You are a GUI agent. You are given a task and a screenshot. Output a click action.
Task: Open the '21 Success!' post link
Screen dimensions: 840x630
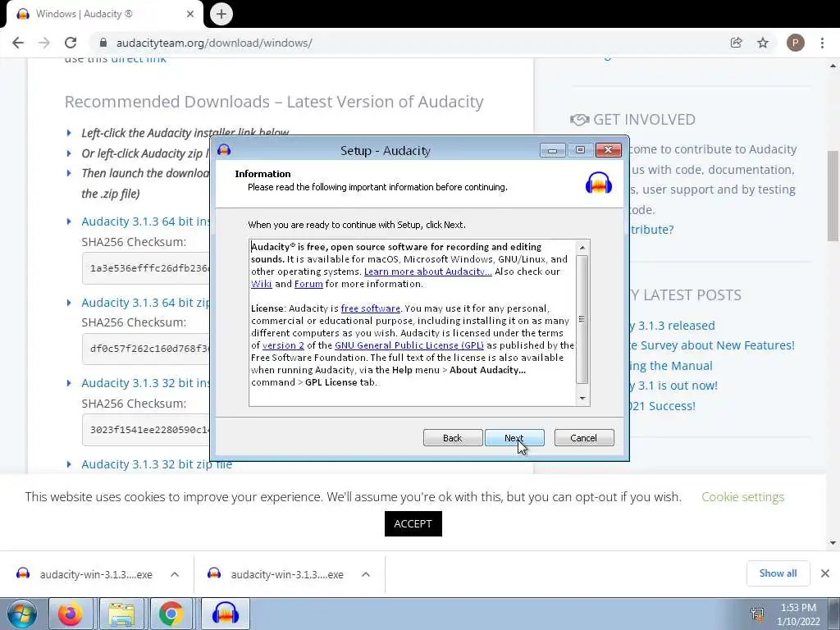pyautogui.click(x=662, y=405)
